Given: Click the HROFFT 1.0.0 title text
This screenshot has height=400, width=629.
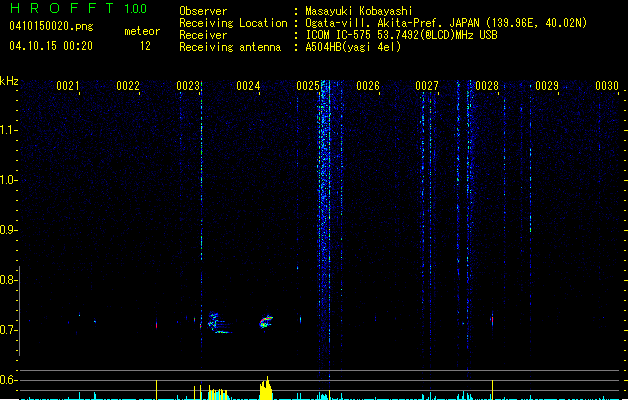Looking at the screenshot, I should pyautogui.click(x=78, y=8).
